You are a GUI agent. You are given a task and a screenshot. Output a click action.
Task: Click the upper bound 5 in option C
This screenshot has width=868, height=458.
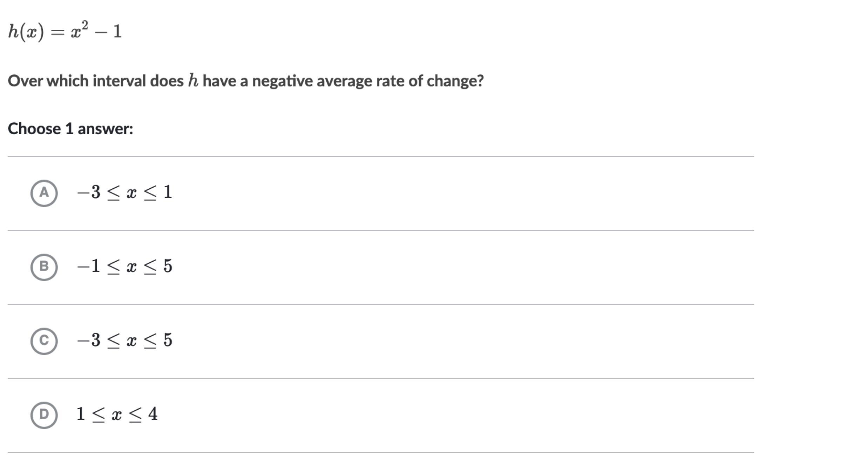[x=168, y=340]
